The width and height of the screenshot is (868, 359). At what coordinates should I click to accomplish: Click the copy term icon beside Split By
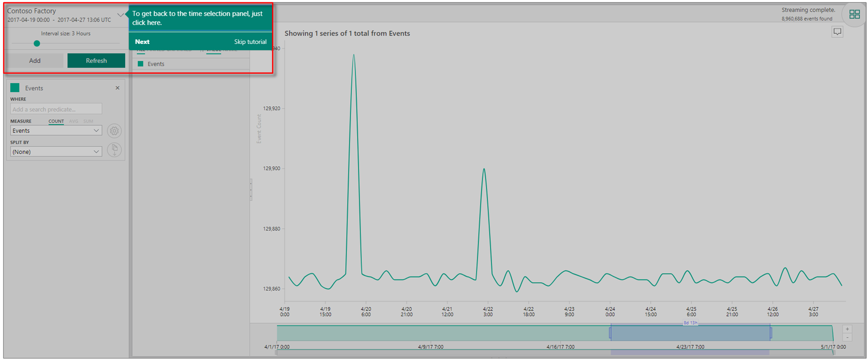[x=114, y=150]
